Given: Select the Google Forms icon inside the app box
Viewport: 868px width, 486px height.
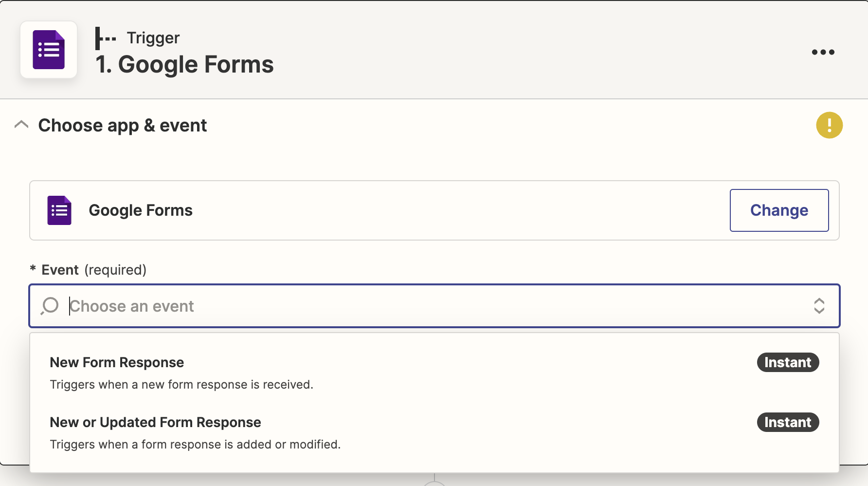Looking at the screenshot, I should (58, 210).
